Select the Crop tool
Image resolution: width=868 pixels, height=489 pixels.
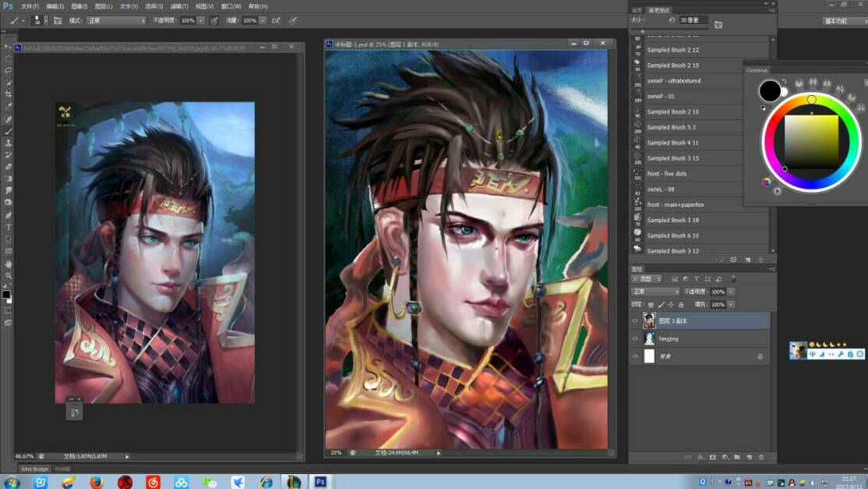[9, 94]
